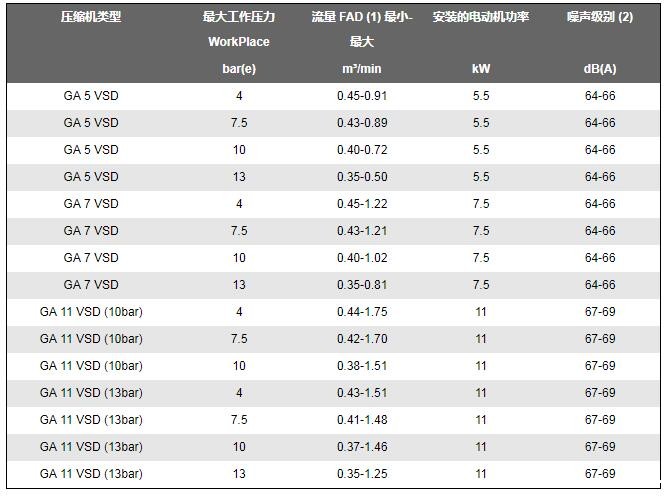This screenshot has height=497, width=670.
Task: Click the kW unit header
Action: (481, 69)
